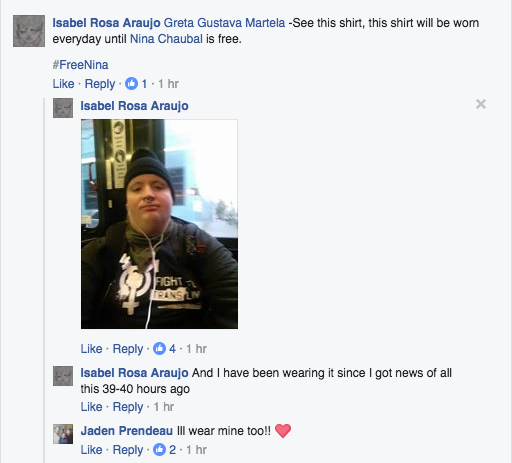Viewport: 512px width, 463px height.
Task: Open the #FreeNina hashtag
Action: (80, 65)
